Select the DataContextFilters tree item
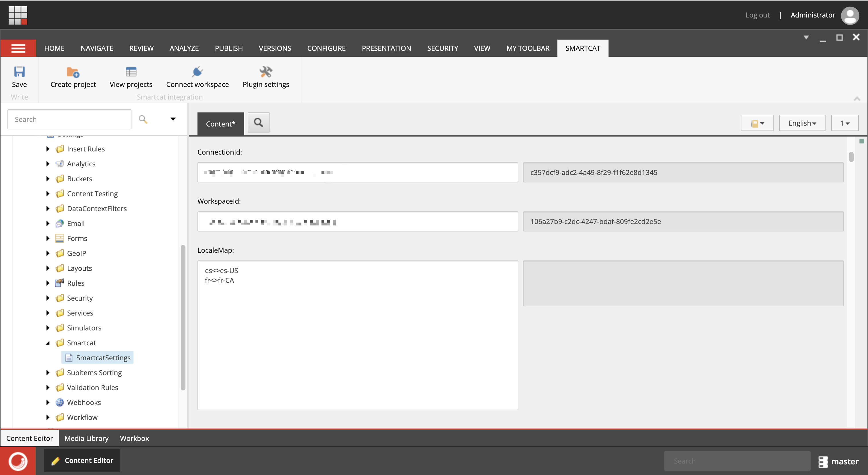This screenshot has width=868, height=475. point(97,209)
